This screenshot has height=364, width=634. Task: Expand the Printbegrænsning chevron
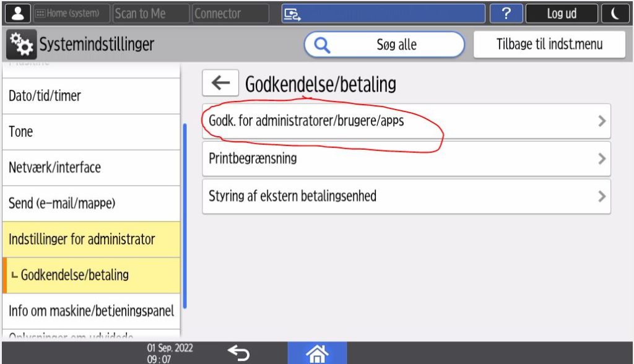coord(602,158)
